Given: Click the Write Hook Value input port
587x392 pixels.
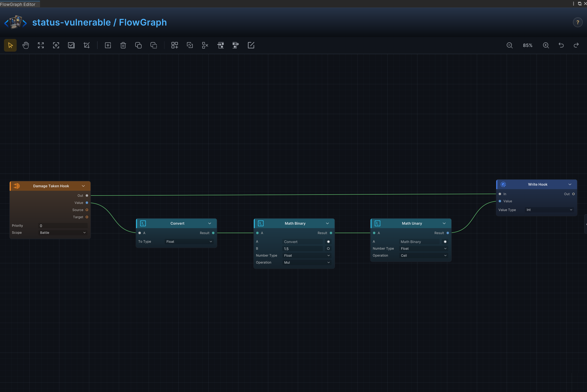Looking at the screenshot, I should pyautogui.click(x=500, y=201).
